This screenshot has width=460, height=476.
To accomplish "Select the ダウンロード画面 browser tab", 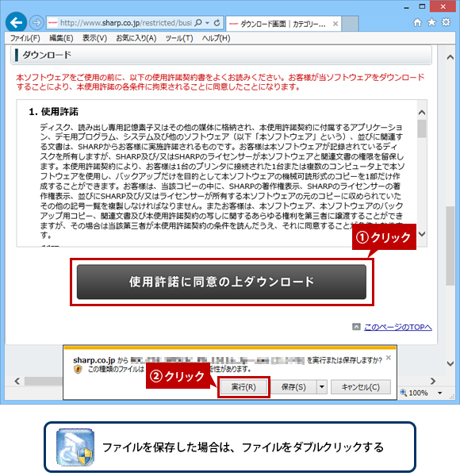I will (283, 24).
